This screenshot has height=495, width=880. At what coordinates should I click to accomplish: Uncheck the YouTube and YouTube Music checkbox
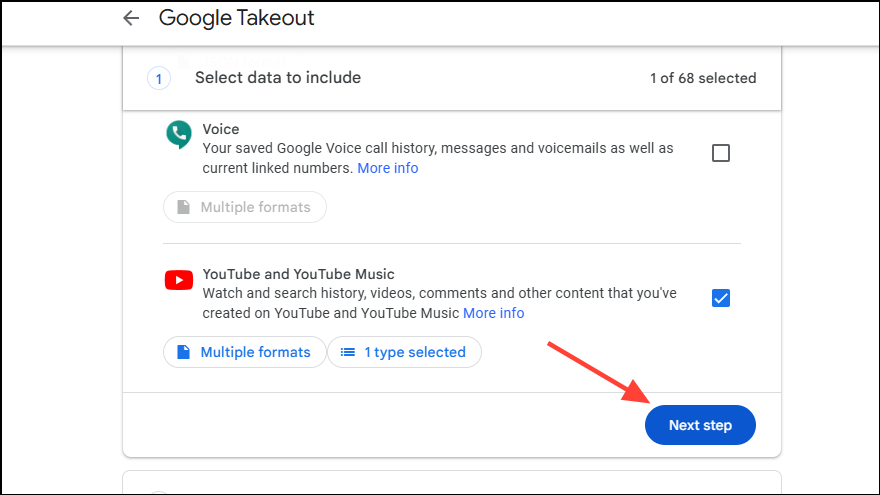[x=721, y=298]
